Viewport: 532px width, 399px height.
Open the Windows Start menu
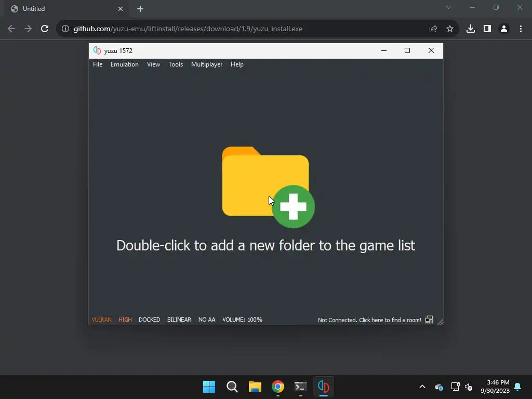point(209,387)
